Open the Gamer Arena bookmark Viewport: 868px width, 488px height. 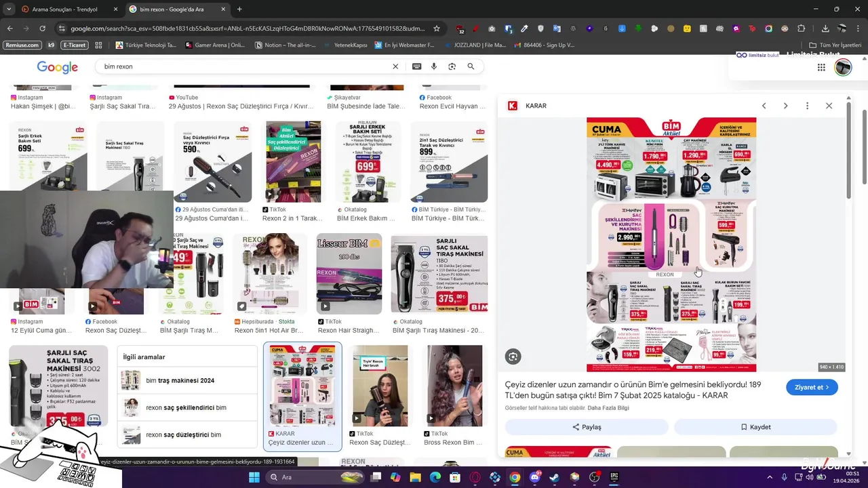(x=215, y=45)
